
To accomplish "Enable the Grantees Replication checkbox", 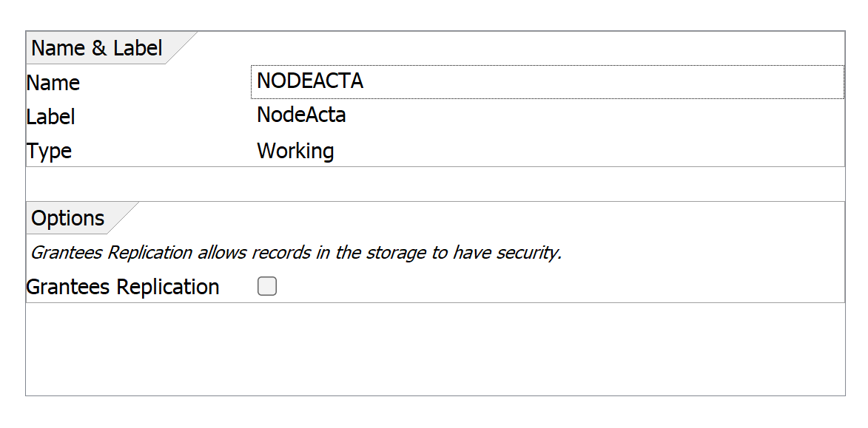I will (267, 287).
